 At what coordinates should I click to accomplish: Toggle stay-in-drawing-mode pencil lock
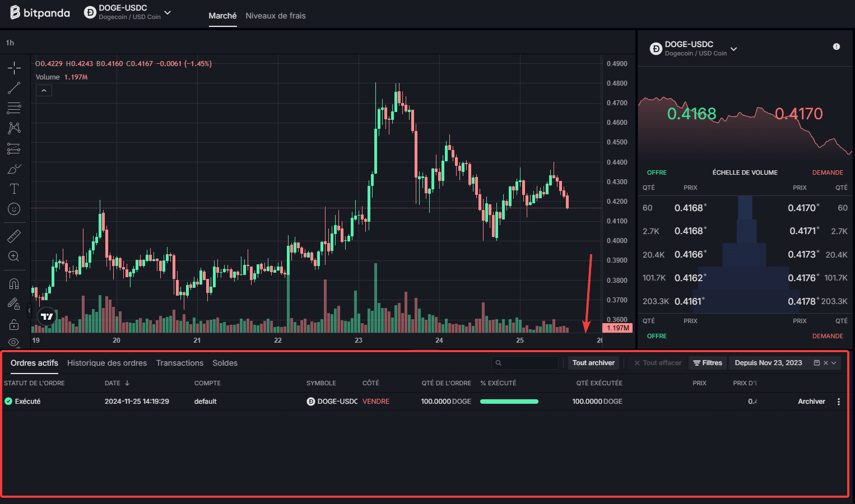click(x=14, y=304)
